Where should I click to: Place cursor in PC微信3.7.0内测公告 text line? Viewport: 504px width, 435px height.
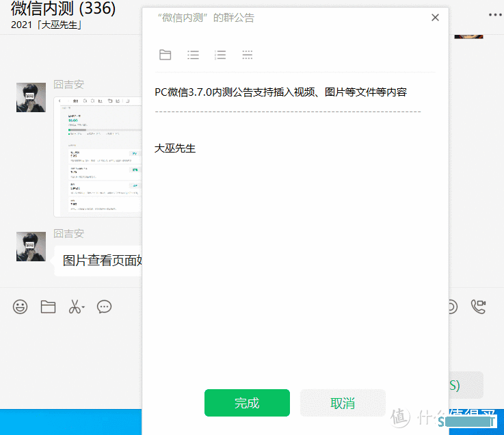(280, 92)
